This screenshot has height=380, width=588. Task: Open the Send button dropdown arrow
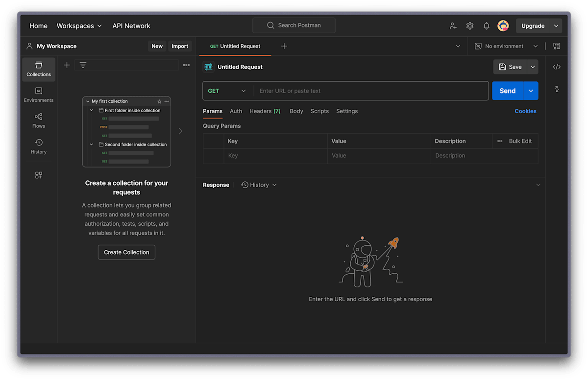pos(531,91)
